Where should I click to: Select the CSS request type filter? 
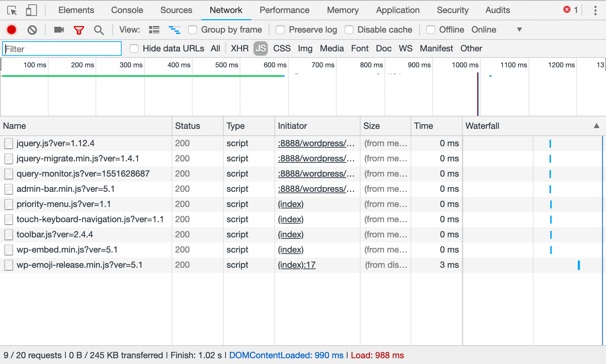[x=282, y=48]
